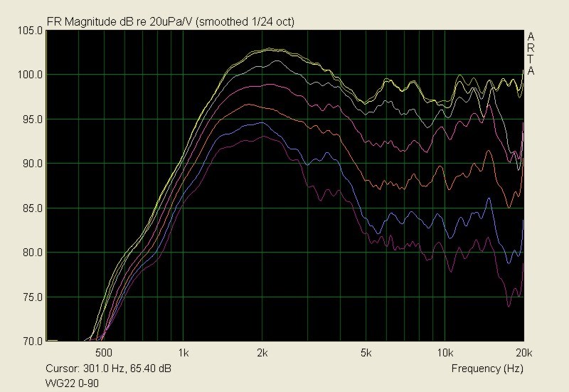
Task: Click the 500 frequency axis label
Action: tap(104, 352)
